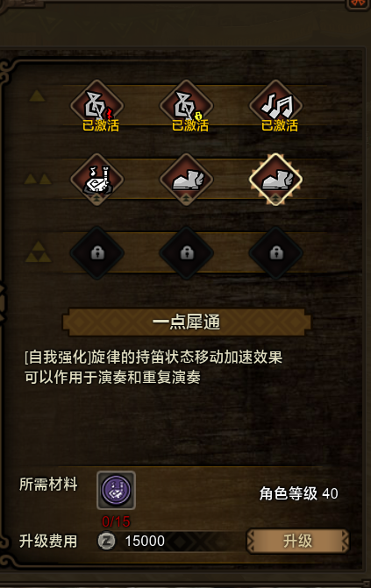Select the activated horn skill with yellow badge
This screenshot has width=371, height=588.
tap(187, 106)
